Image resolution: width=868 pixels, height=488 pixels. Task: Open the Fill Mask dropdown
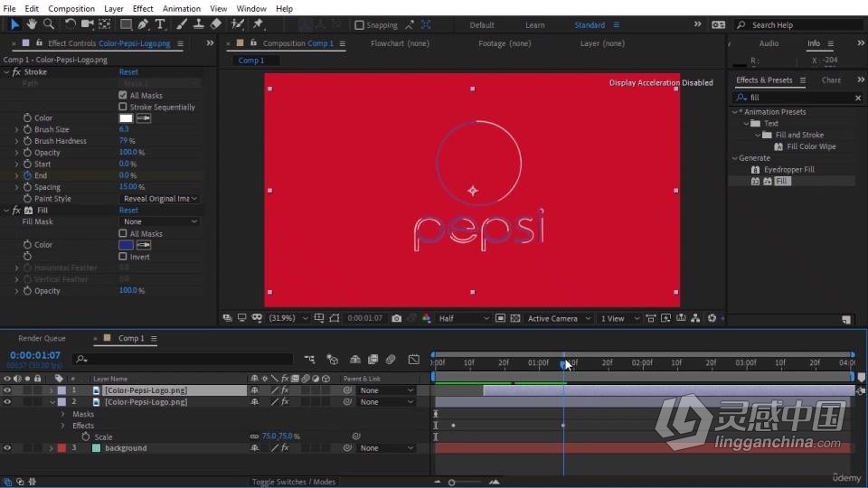(160, 222)
